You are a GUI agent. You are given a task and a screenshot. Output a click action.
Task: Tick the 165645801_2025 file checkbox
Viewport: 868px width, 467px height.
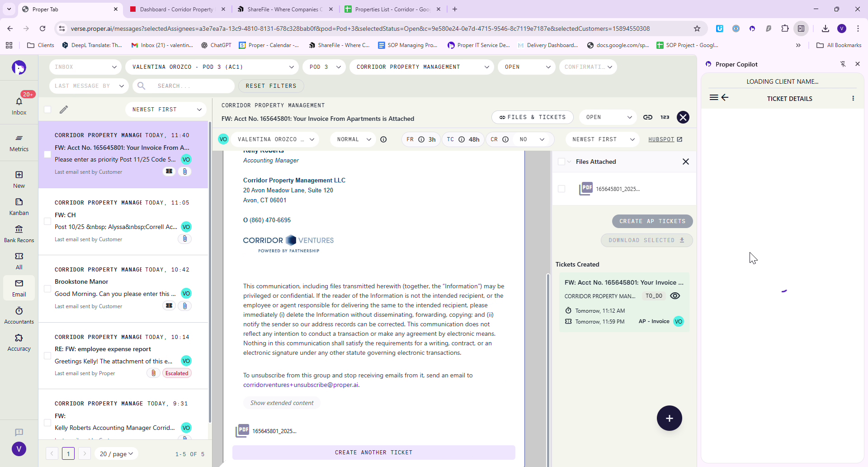click(561, 189)
